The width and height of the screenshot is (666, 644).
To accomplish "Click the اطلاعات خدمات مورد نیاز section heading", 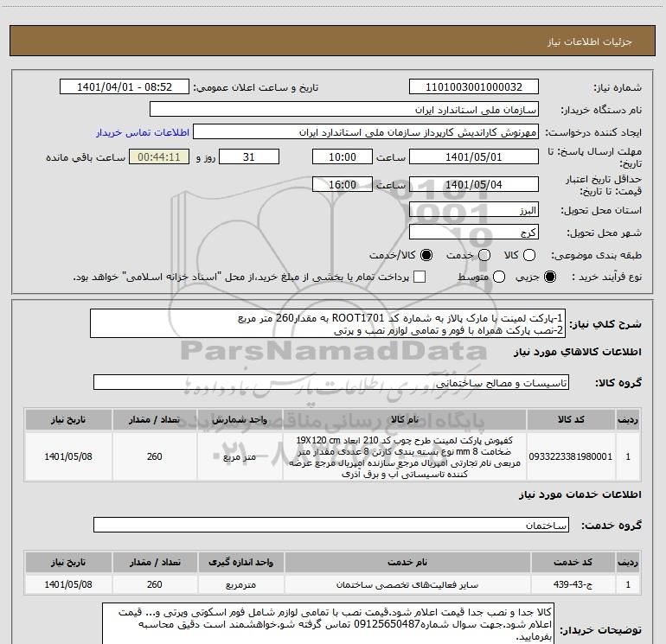I will 580,494.
